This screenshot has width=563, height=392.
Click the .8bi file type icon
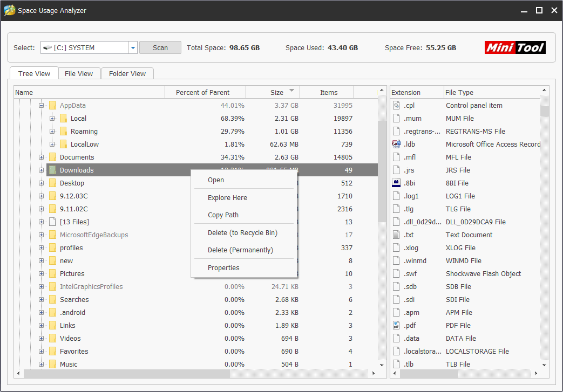[x=396, y=183]
